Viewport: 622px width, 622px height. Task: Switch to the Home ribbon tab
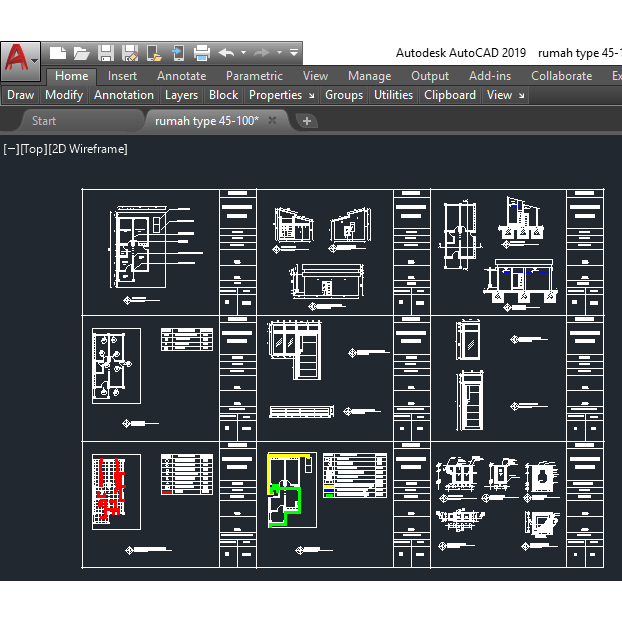pyautogui.click(x=71, y=76)
